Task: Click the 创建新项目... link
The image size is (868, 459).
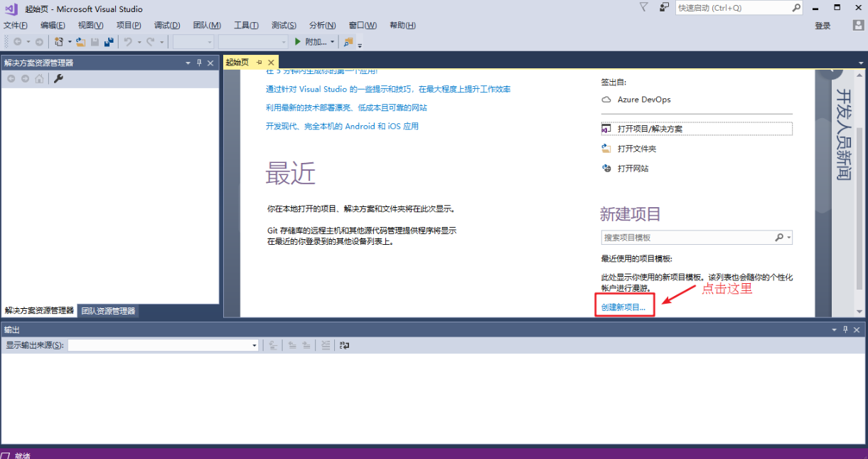Action: tap(623, 307)
